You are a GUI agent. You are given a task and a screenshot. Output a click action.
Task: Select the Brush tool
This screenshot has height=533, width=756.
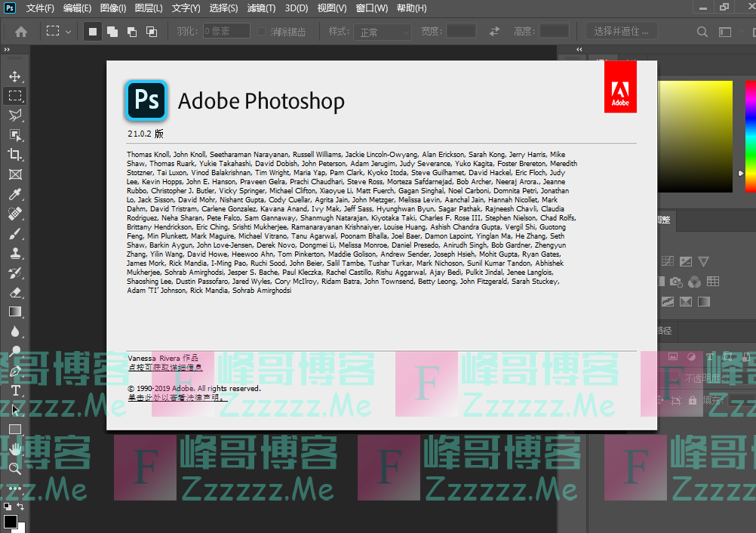click(x=15, y=233)
